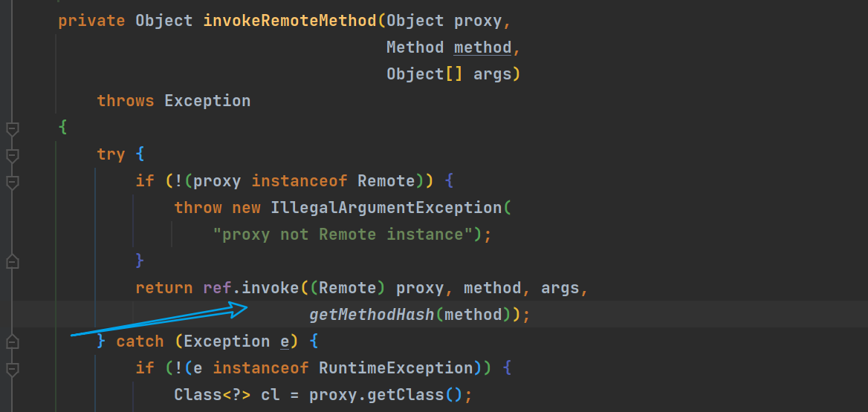Collapse the method body fold marker at opening brace
Screen dimensions: 868x412
[11, 128]
